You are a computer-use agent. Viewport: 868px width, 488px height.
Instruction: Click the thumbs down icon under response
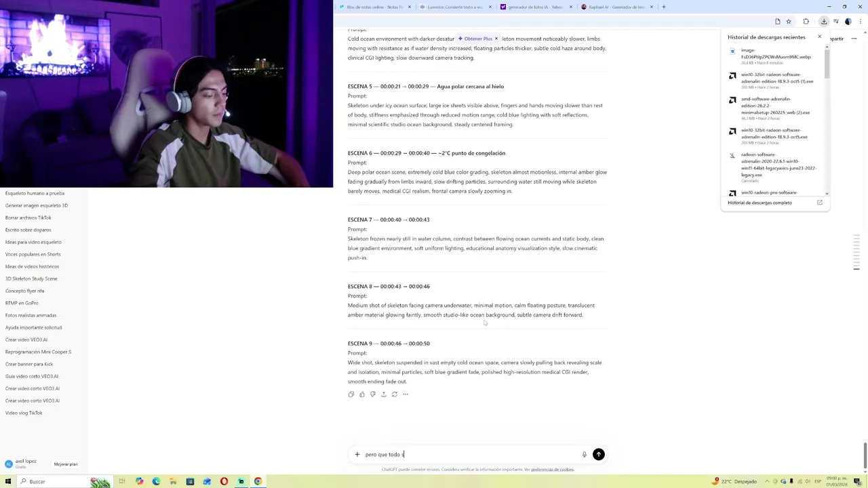point(372,394)
